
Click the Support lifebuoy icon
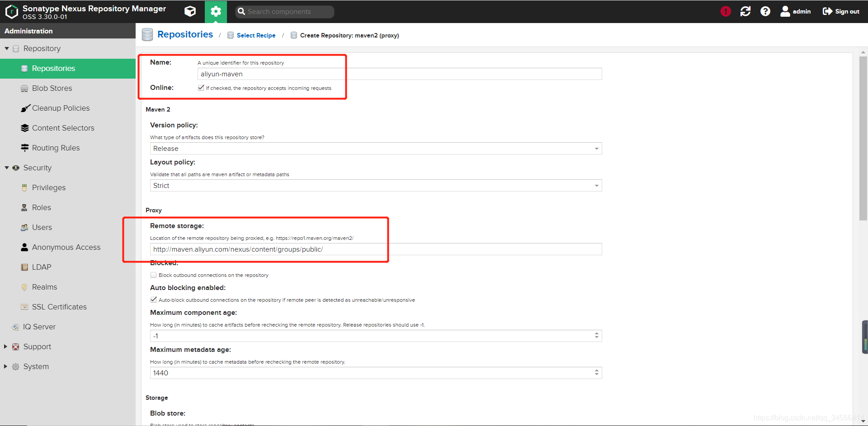pyautogui.click(x=16, y=346)
